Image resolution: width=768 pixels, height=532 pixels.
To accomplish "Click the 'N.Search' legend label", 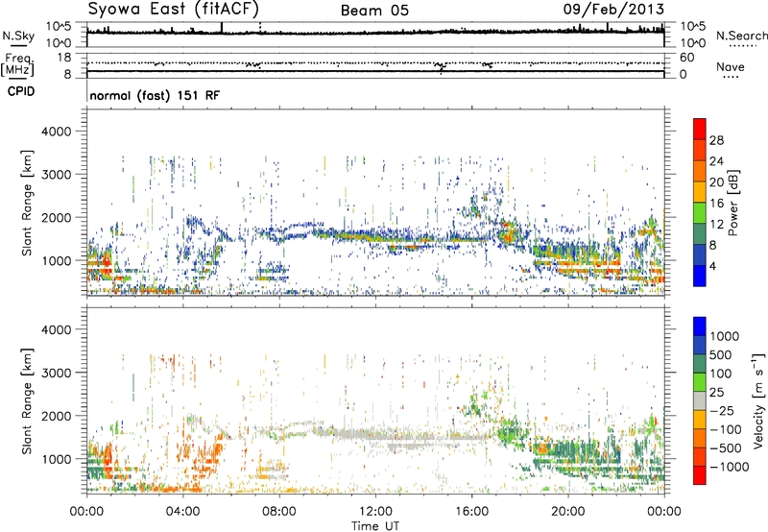I will [x=741, y=36].
